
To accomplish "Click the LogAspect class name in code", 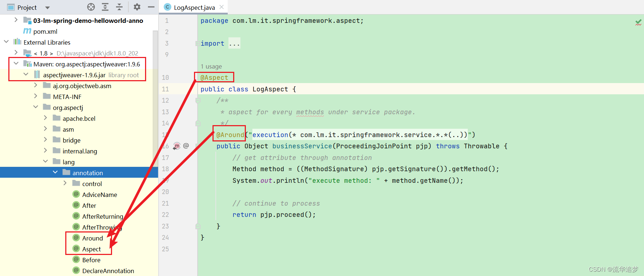I will click(270, 89).
